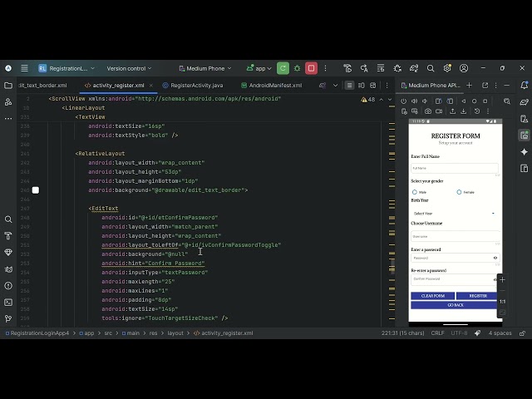Viewport: 532px width, 399px height.
Task: Open the Build hammer tool window
Action: [8, 236]
